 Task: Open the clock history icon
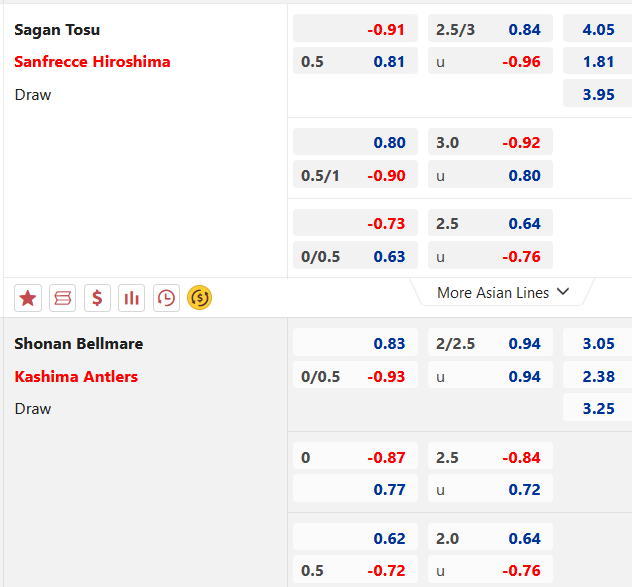click(x=166, y=298)
